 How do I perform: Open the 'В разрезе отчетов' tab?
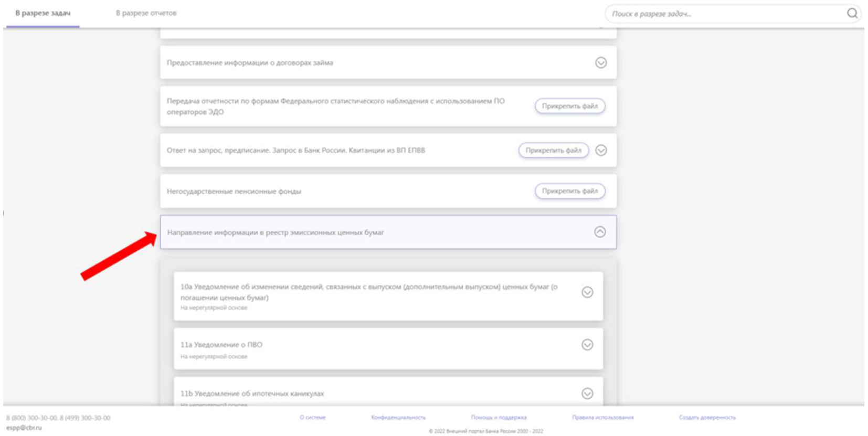click(146, 13)
